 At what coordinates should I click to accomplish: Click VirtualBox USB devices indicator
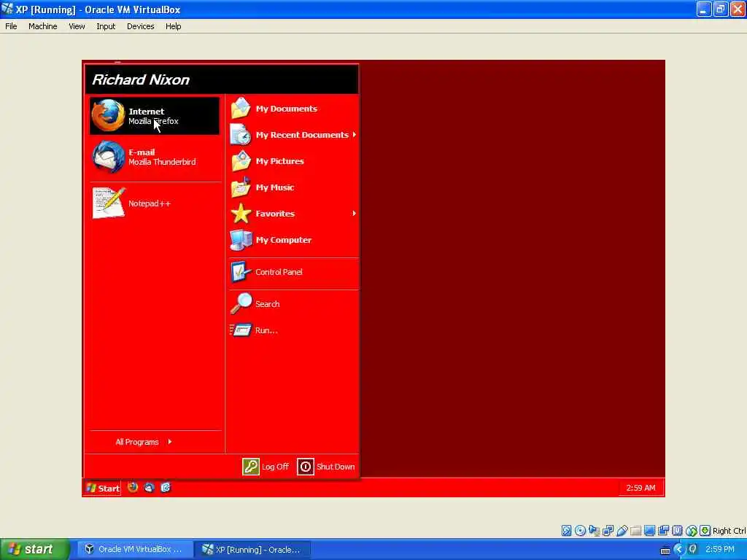622,531
